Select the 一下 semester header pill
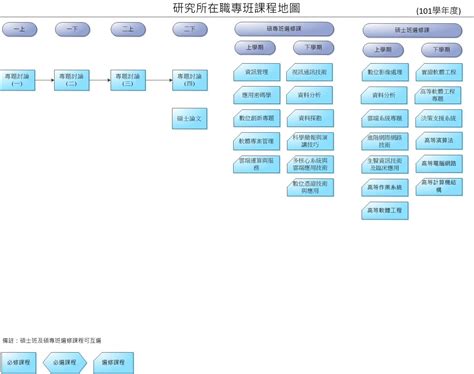The width and height of the screenshot is (474, 374). [x=72, y=29]
